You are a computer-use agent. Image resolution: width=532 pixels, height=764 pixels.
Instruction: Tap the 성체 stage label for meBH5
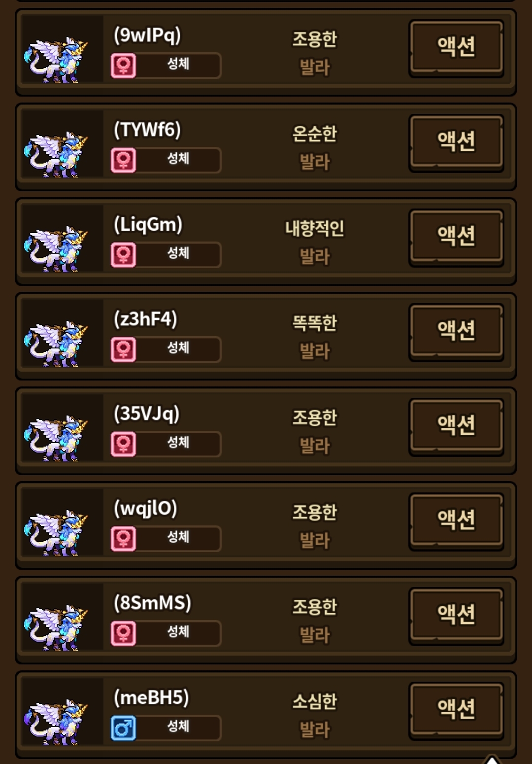178,726
